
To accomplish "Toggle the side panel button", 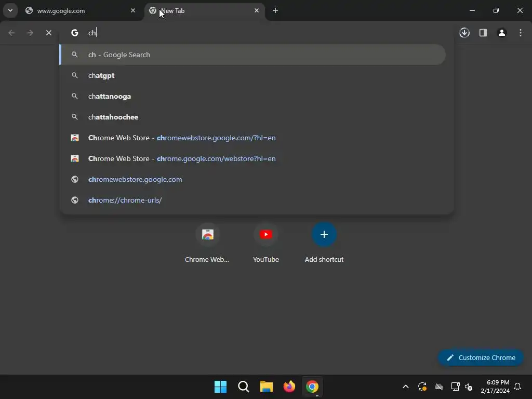I will coord(483,33).
